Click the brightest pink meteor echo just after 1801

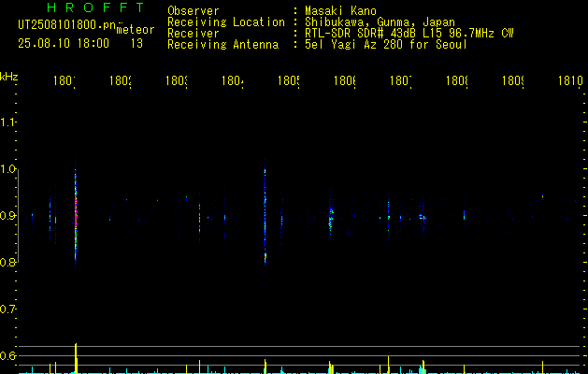point(76,216)
